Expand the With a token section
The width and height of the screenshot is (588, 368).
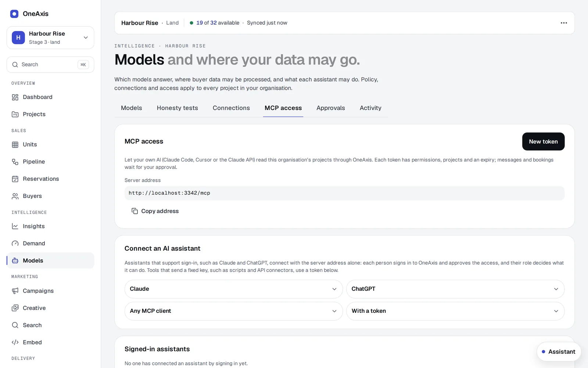(455, 311)
